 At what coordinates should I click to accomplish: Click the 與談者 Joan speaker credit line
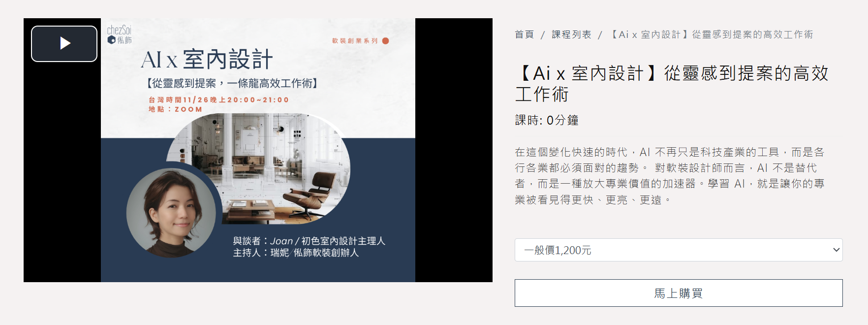tap(309, 241)
